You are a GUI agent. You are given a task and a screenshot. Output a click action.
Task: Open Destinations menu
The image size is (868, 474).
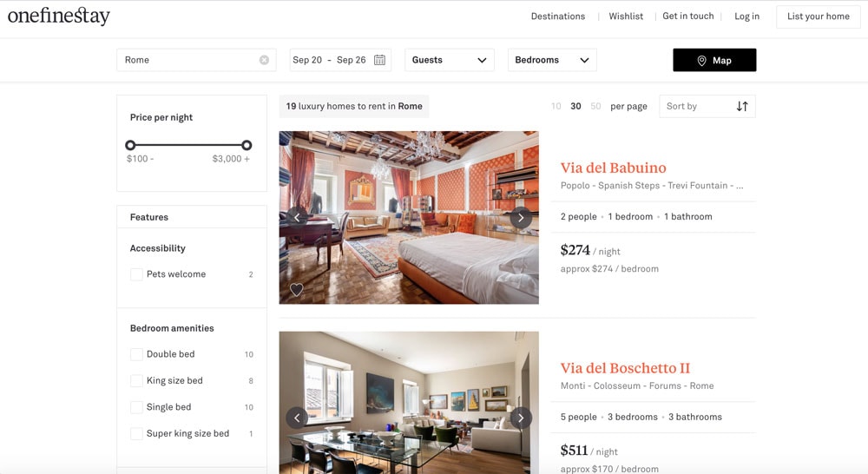558,16
